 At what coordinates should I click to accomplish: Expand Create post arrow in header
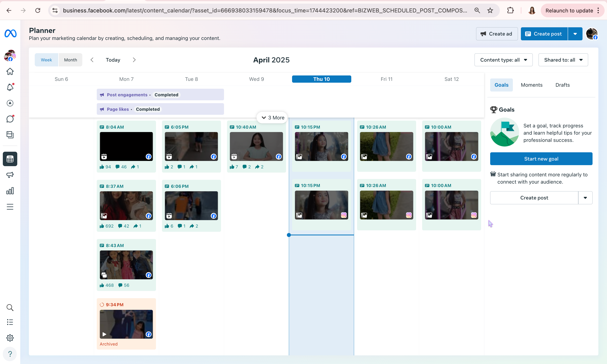click(575, 34)
